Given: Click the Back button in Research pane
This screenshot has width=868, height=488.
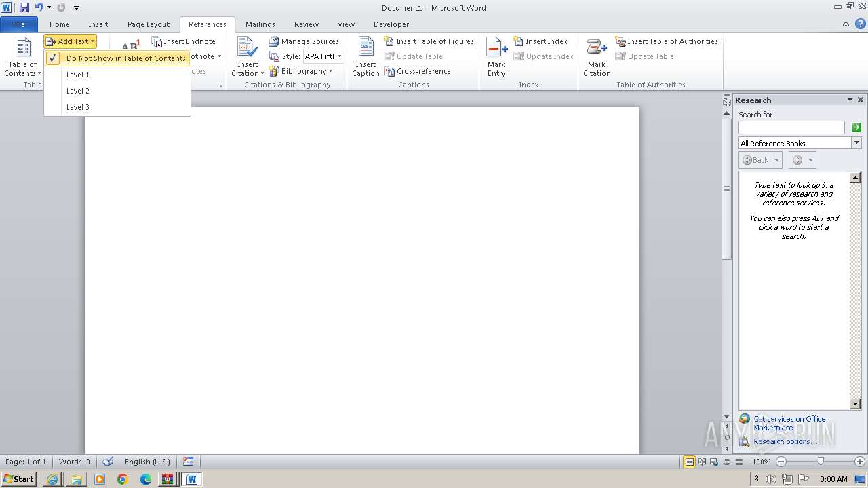Looking at the screenshot, I should coord(755,160).
